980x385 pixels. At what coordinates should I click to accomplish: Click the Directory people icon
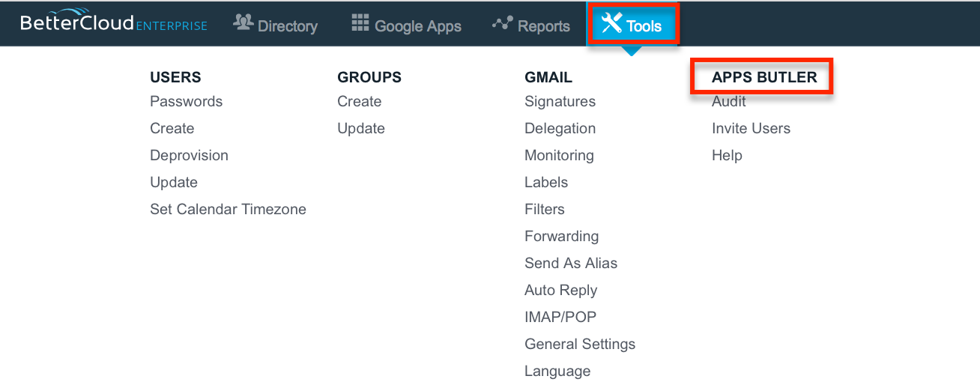pyautogui.click(x=243, y=23)
